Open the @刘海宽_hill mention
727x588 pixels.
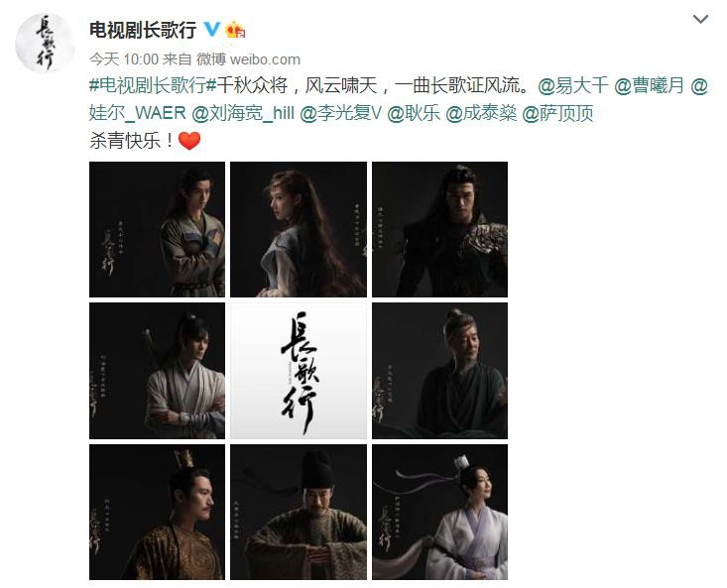tap(243, 113)
